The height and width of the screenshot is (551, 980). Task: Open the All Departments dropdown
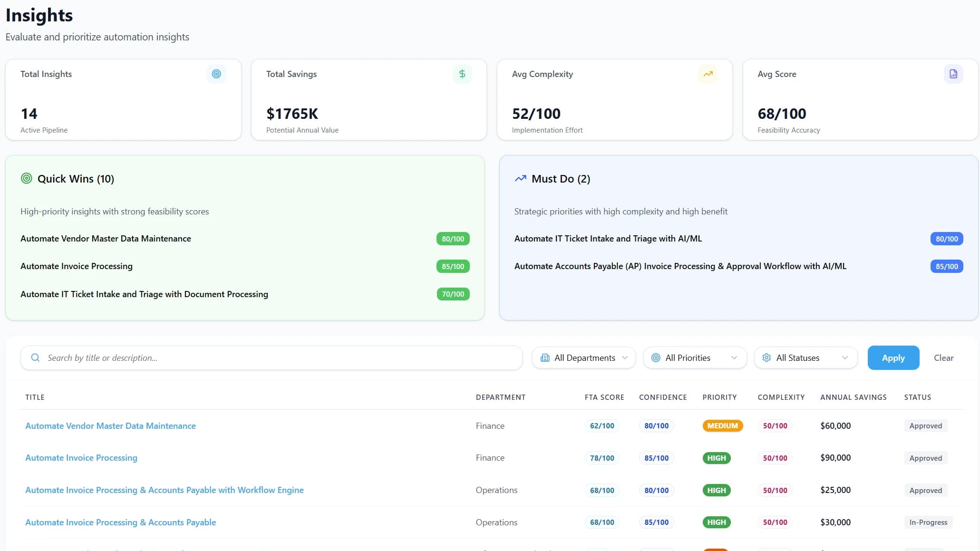click(x=584, y=358)
